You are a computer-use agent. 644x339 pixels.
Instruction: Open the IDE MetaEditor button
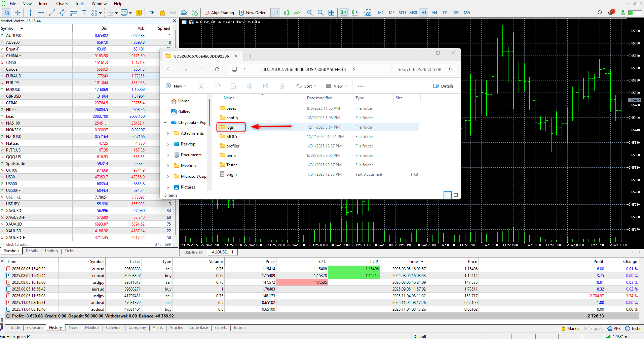(x=151, y=13)
